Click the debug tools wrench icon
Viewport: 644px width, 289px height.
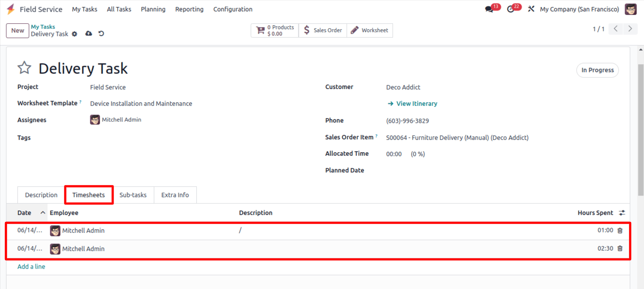click(x=531, y=9)
